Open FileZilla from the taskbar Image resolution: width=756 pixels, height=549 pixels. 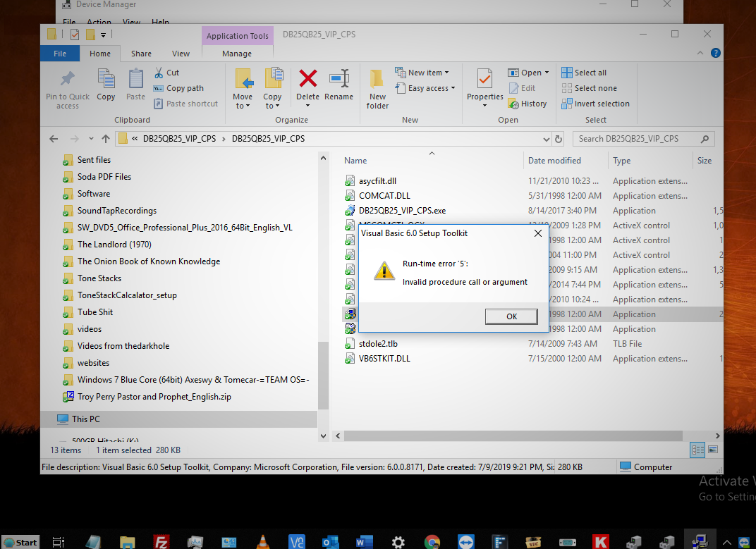[x=161, y=542]
